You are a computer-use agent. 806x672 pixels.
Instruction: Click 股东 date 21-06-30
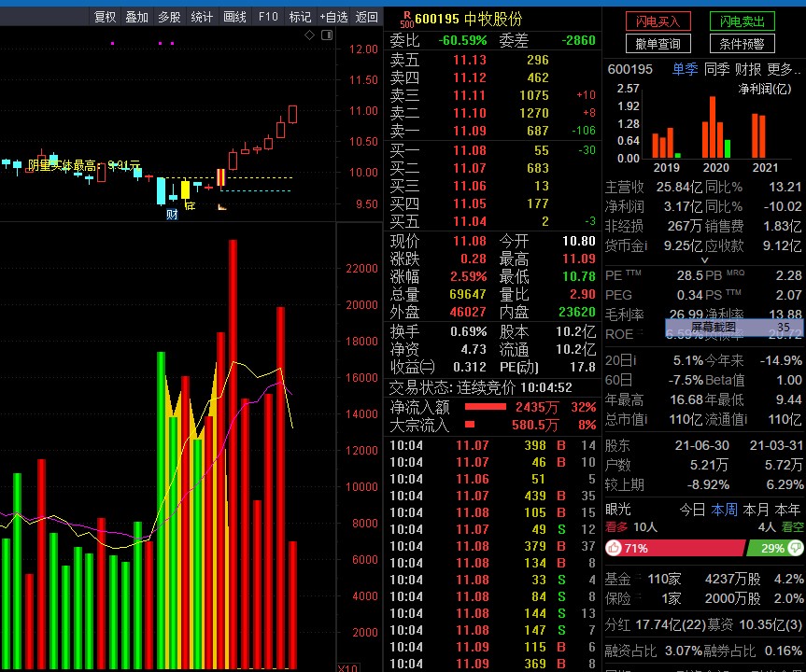tap(701, 445)
